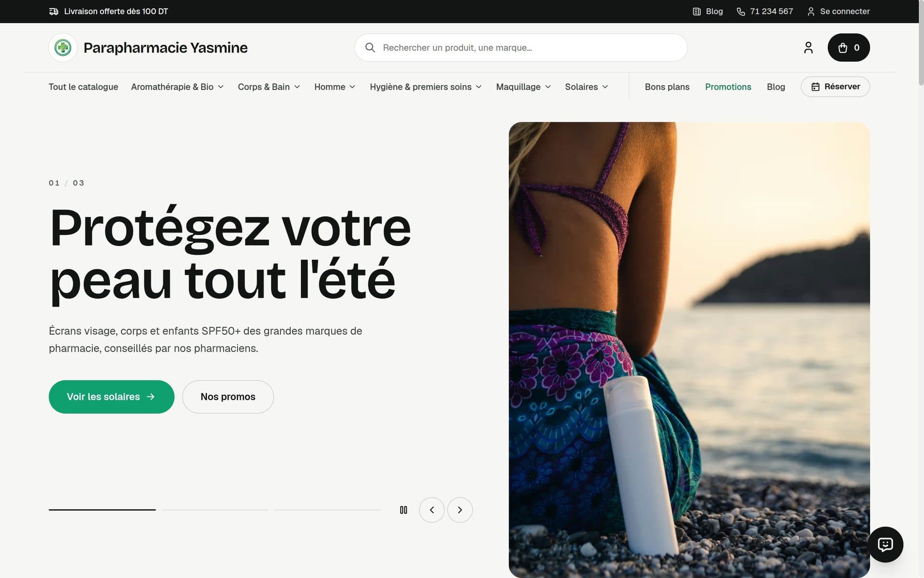
Task: Expand the Homme category menu
Action: 335,87
